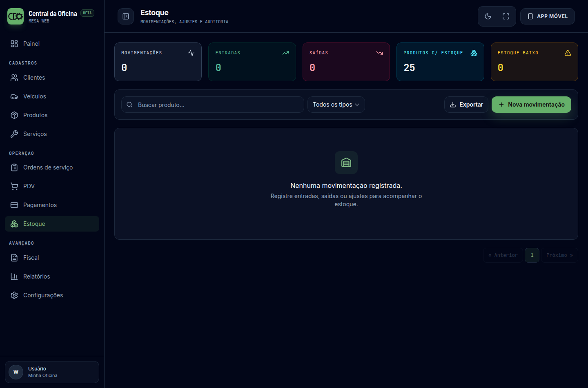Click the W user avatar

pos(16,372)
